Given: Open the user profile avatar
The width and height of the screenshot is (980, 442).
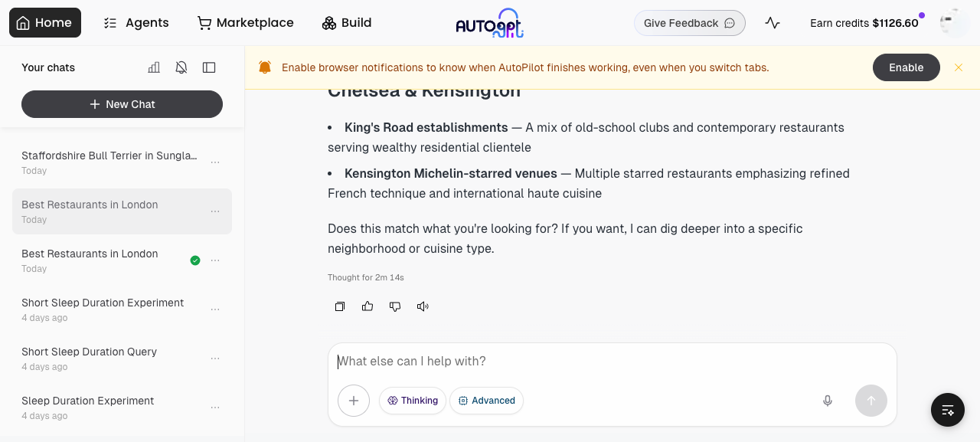Looking at the screenshot, I should point(954,23).
